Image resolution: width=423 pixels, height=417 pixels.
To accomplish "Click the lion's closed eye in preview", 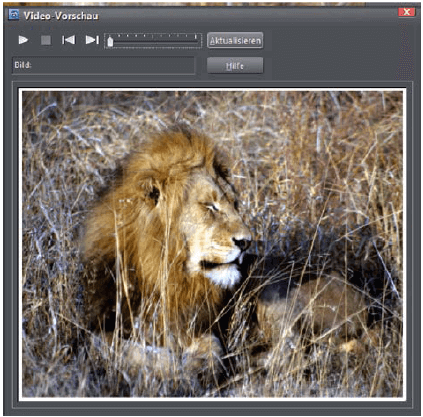I will [x=211, y=207].
